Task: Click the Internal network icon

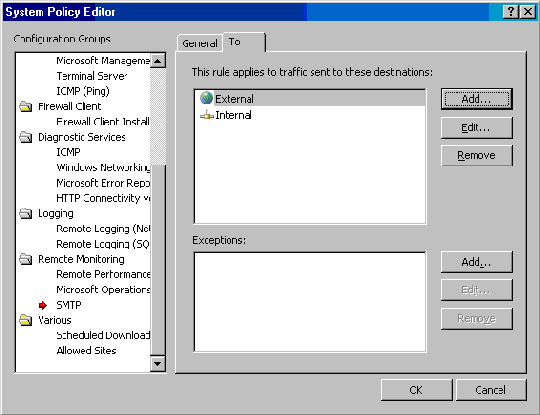Action: [x=207, y=115]
